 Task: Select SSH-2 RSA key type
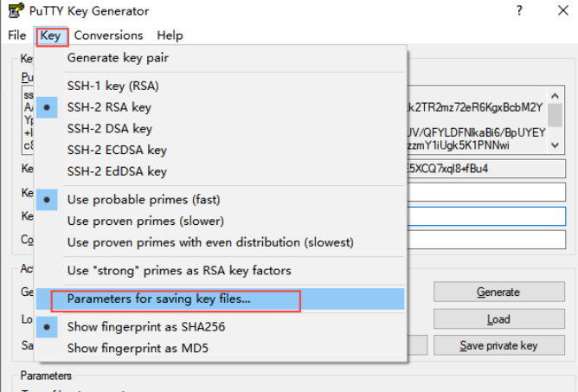coord(109,107)
